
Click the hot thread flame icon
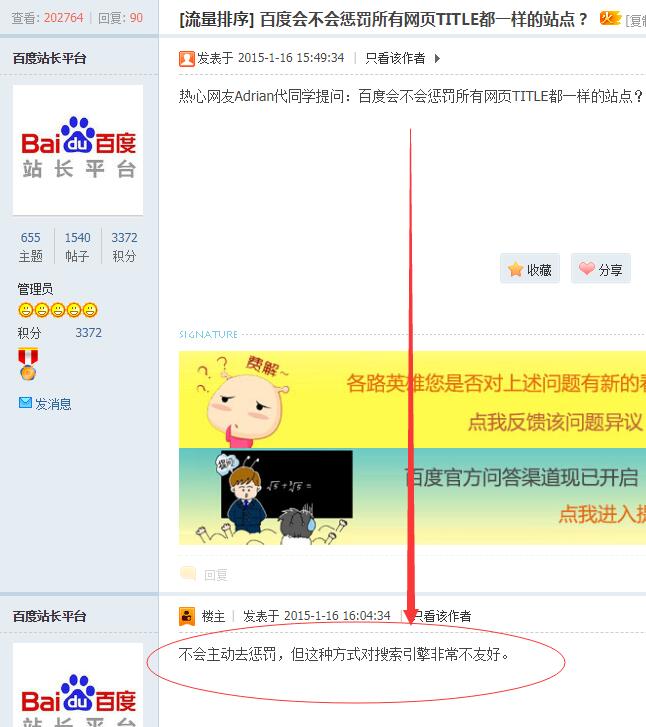tap(610, 19)
